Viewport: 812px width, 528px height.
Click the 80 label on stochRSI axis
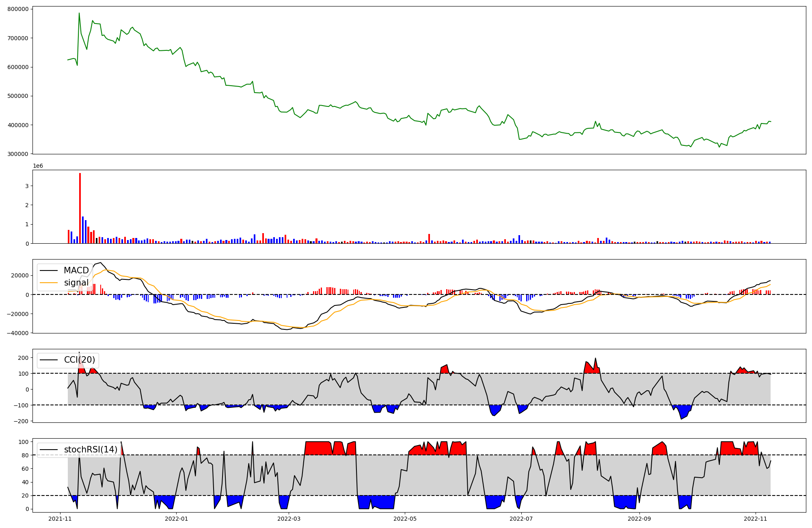click(25, 455)
